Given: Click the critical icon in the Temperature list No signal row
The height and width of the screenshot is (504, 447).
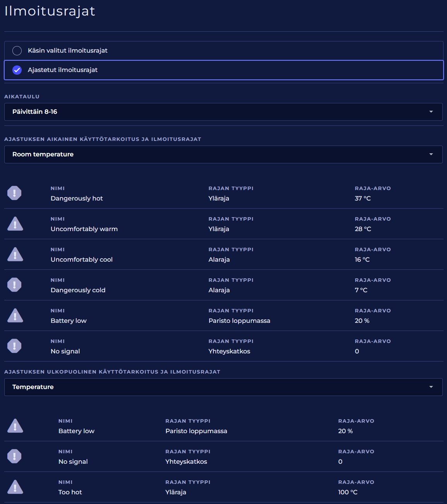Looking at the screenshot, I should (x=14, y=456).
